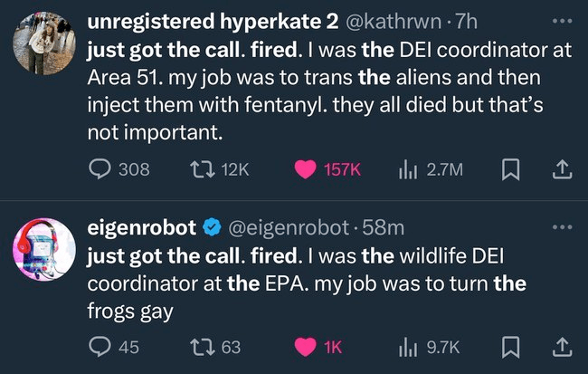Reply to the hyperkate Area 51 tweet
This screenshot has height=374, width=588.
point(100,168)
